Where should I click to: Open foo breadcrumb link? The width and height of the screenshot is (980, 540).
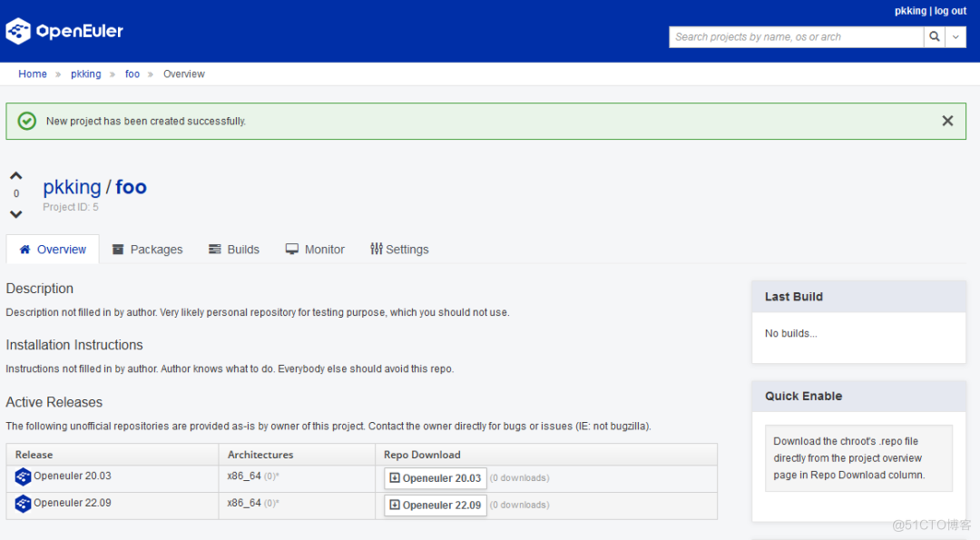[x=132, y=74]
